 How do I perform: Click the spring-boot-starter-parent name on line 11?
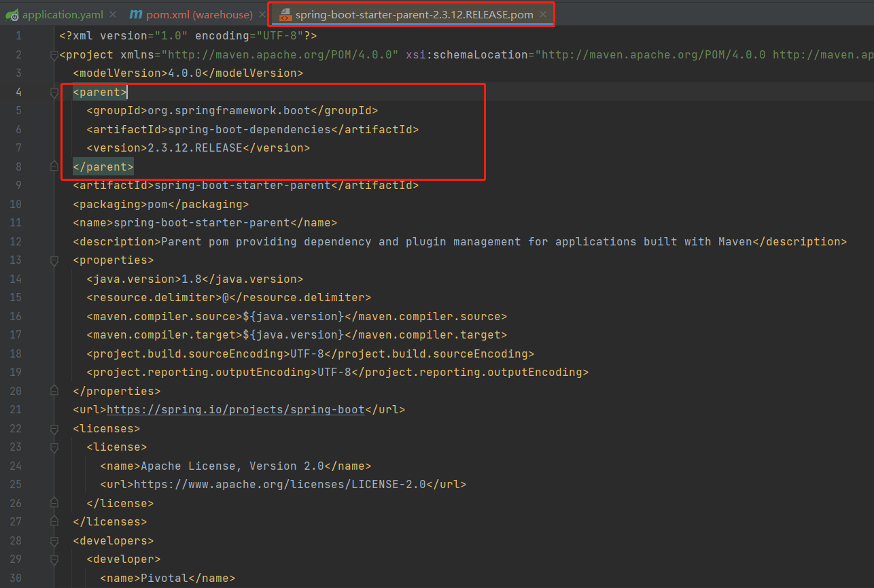pos(202,222)
